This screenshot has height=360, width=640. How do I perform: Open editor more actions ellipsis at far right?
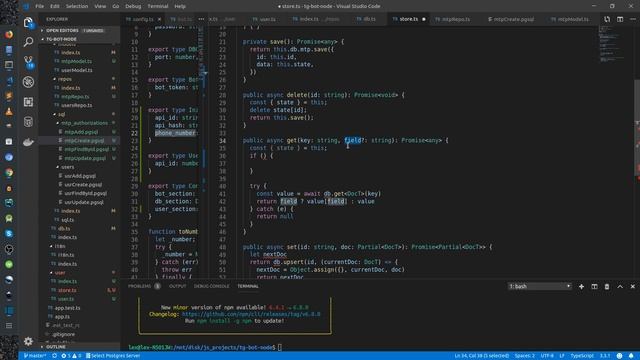tap(633, 19)
